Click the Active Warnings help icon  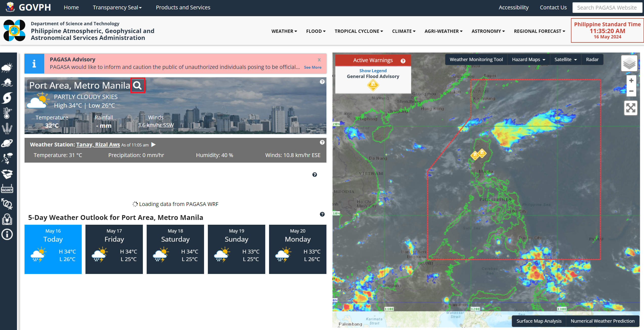click(403, 61)
